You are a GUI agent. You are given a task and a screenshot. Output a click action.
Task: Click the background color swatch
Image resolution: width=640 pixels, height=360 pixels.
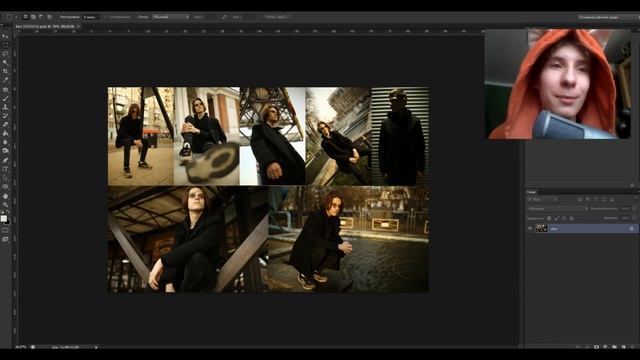pyautogui.click(x=7, y=222)
